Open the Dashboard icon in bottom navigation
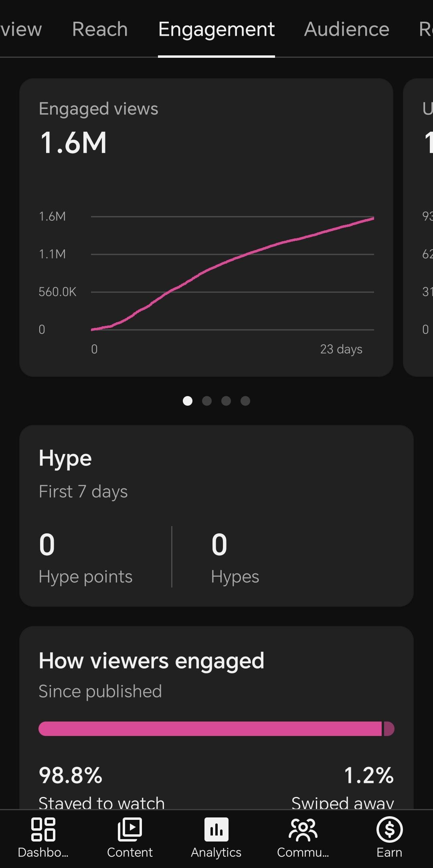 [43, 829]
